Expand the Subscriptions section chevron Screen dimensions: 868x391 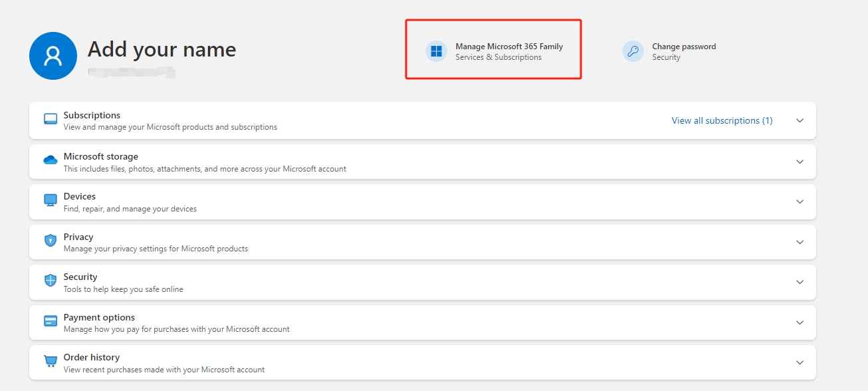coord(800,120)
